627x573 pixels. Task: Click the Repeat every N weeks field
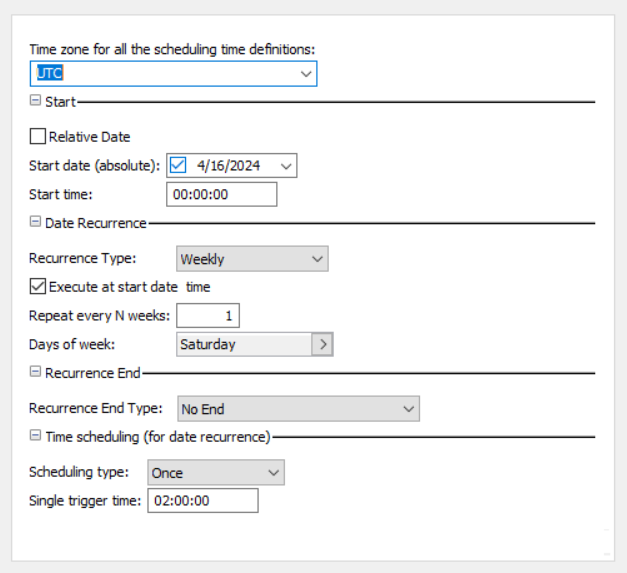208,316
